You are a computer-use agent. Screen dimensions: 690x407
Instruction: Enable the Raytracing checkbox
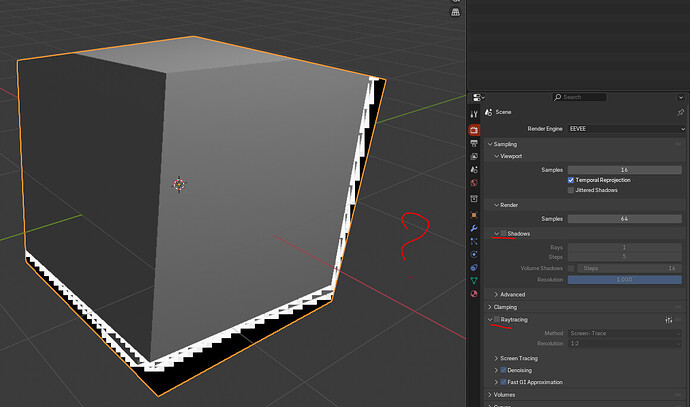point(497,320)
